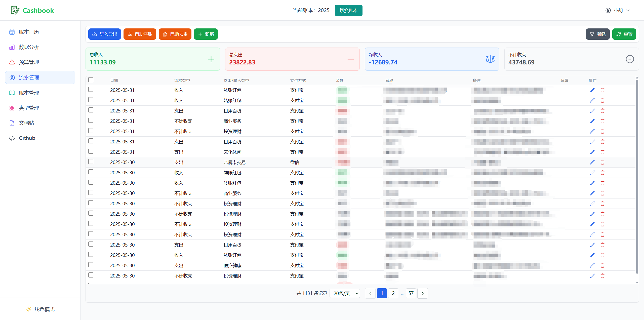The height and width of the screenshot is (320, 644).
Task: Go to page 2
Action: pos(393,293)
